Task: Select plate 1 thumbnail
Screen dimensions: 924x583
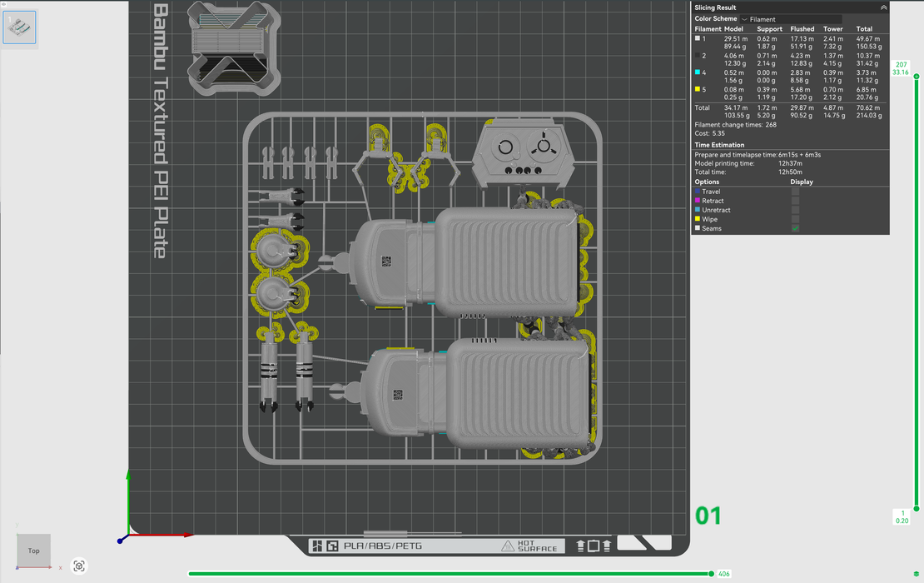Action: 19,27
